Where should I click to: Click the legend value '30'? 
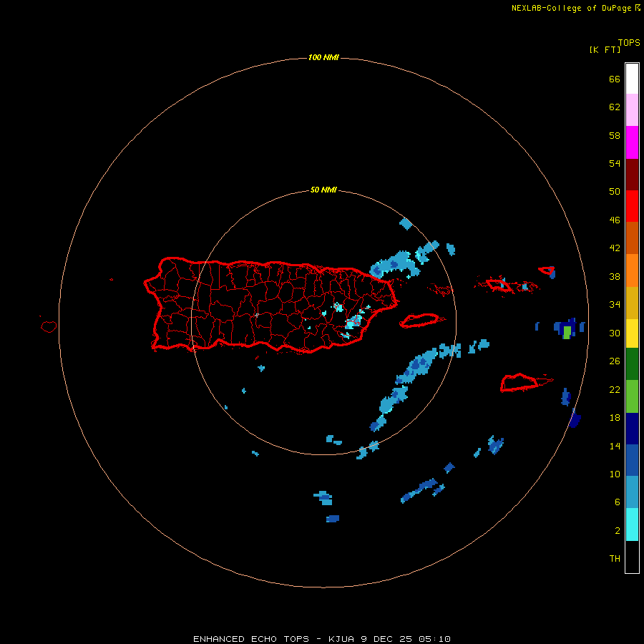(615, 333)
